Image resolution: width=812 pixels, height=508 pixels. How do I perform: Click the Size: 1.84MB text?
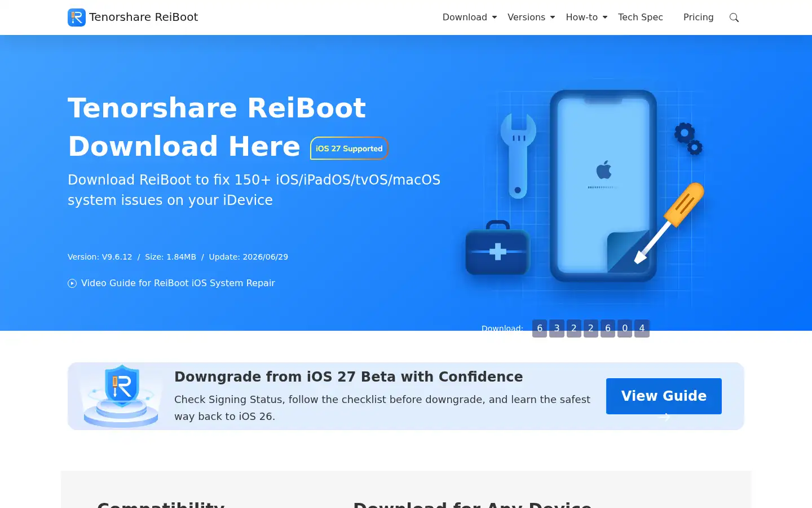pyautogui.click(x=170, y=257)
